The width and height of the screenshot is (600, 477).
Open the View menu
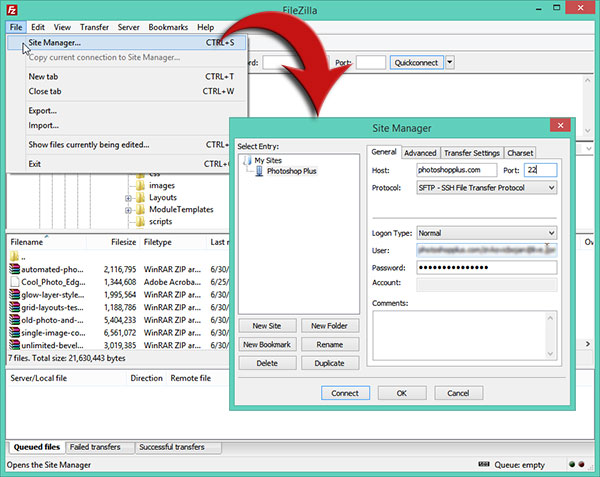(62, 27)
